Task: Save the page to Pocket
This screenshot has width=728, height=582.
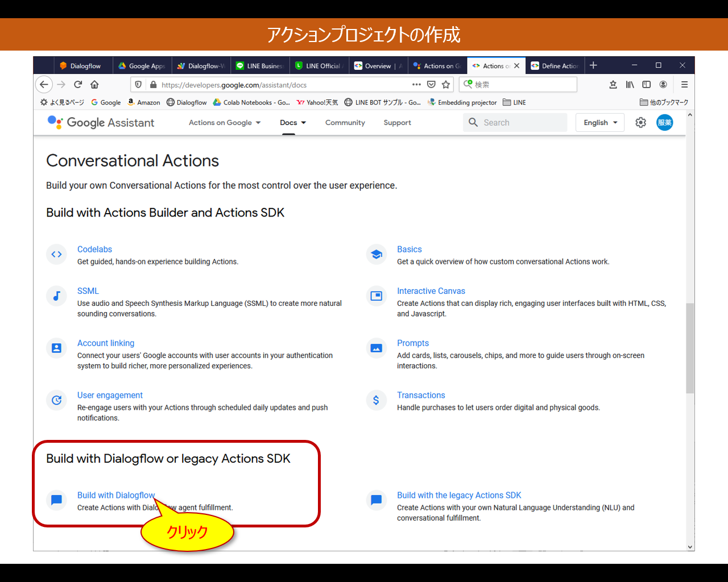Action: point(431,84)
